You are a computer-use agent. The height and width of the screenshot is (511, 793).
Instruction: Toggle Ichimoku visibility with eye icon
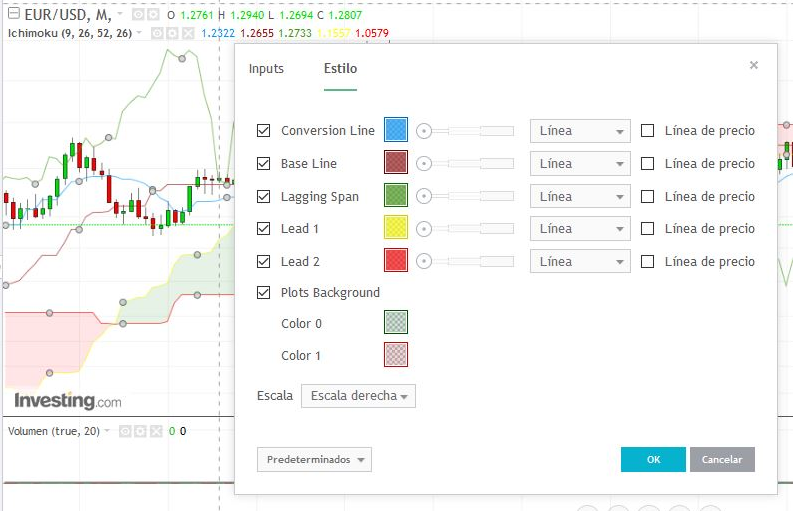point(157,33)
